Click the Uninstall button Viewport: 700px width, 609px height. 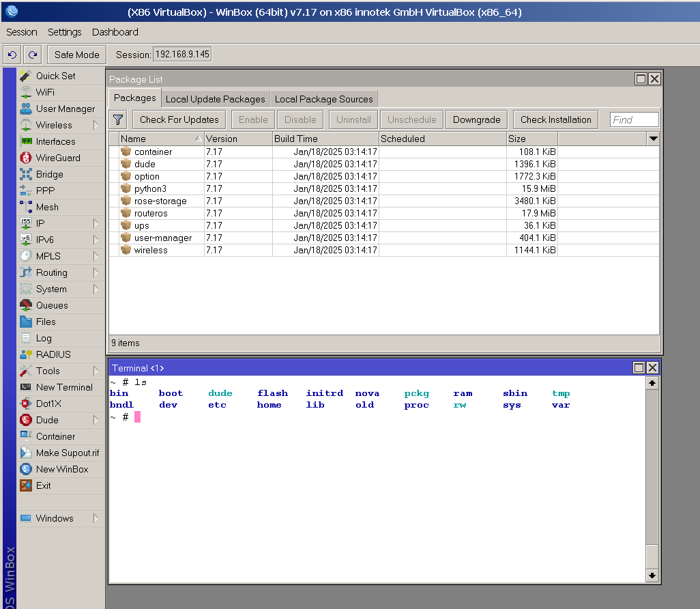coord(353,119)
